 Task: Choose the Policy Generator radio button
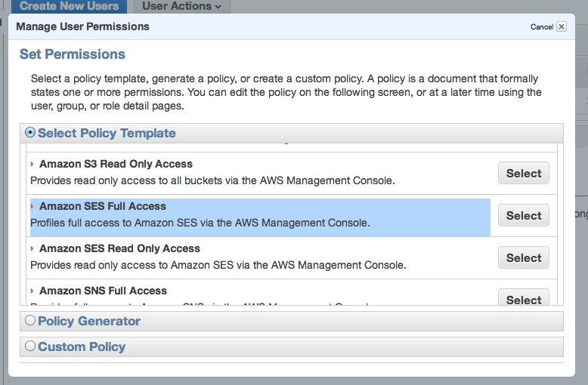(30, 320)
